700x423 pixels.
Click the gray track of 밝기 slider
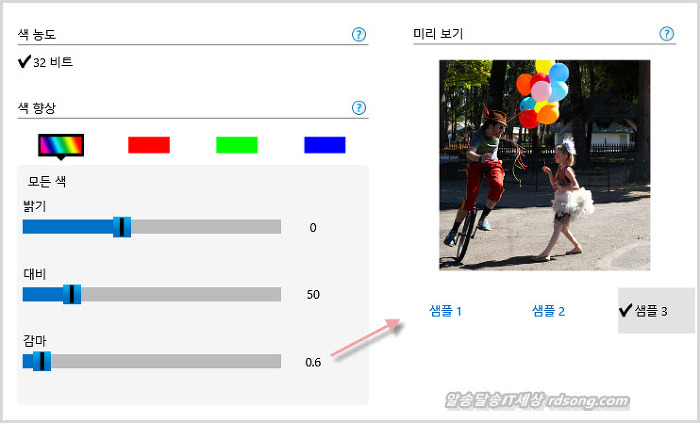point(206,227)
